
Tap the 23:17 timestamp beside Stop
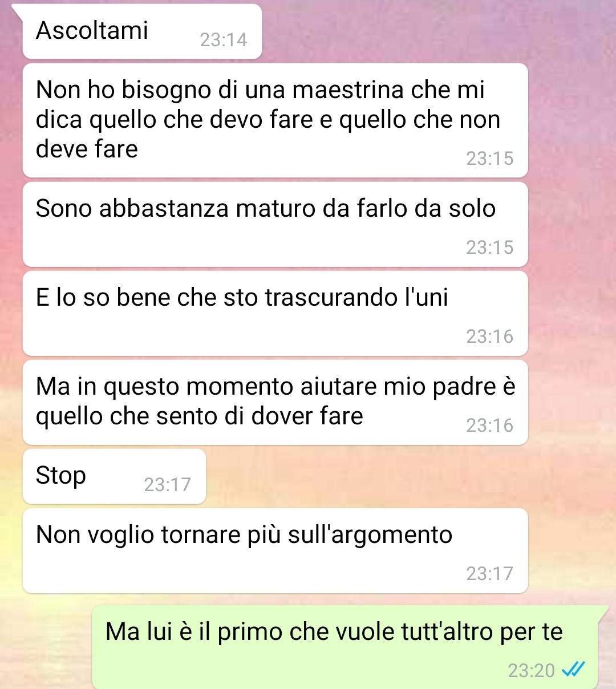click(x=167, y=485)
